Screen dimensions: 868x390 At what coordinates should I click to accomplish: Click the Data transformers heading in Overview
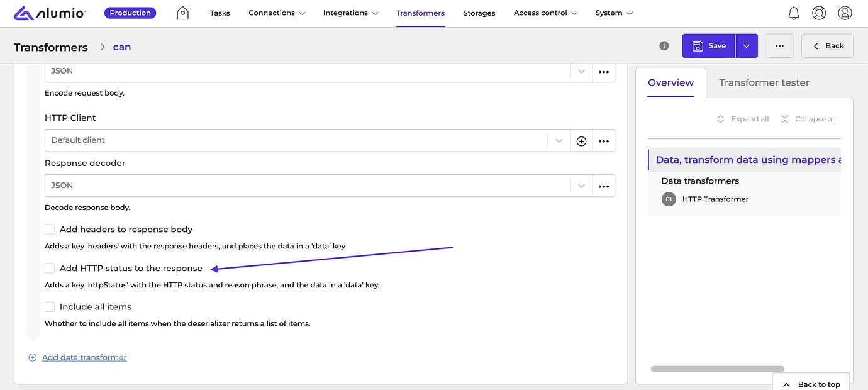[700, 181]
